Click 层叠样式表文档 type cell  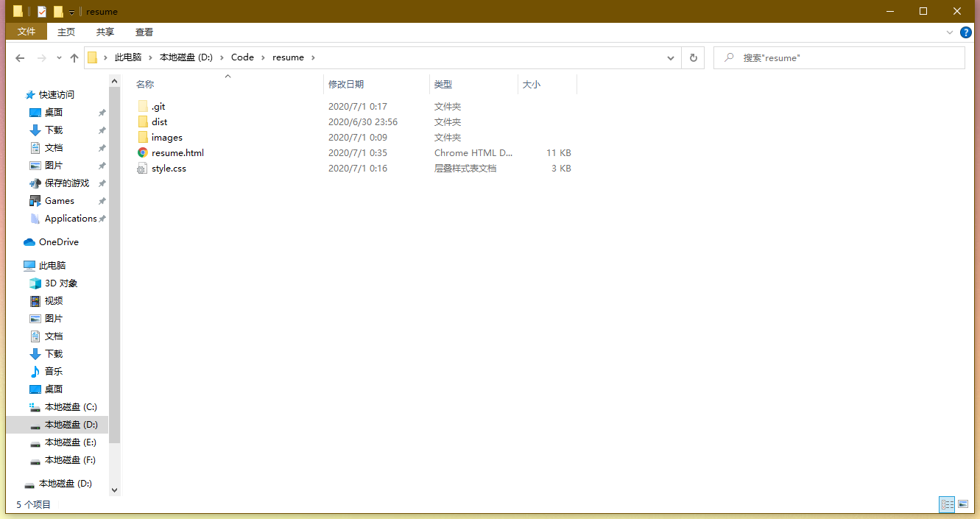click(465, 169)
